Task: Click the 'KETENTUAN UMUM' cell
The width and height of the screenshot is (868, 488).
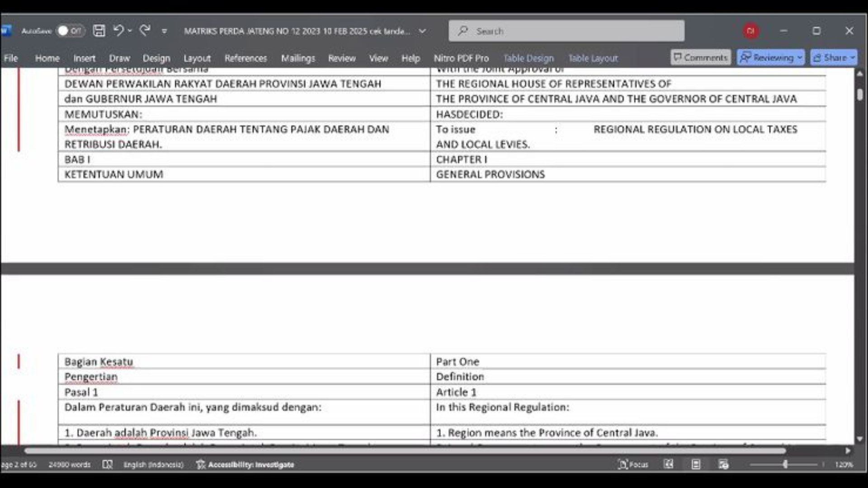Action: (244, 174)
